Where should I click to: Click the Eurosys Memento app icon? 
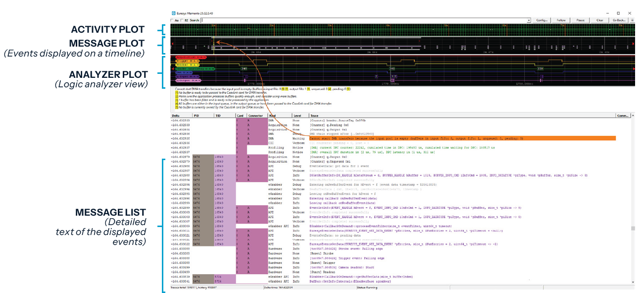[173, 13]
